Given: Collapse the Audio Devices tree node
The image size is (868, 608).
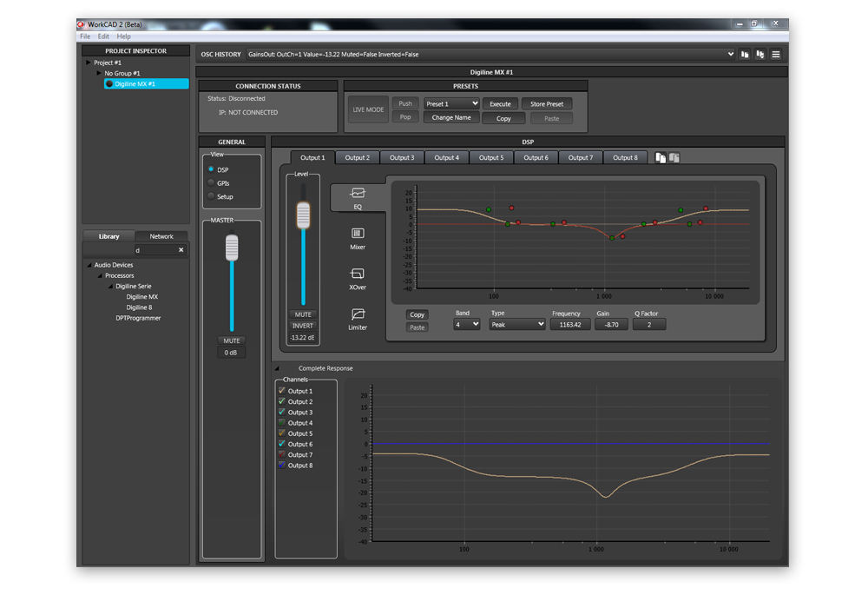Looking at the screenshot, I should [89, 265].
